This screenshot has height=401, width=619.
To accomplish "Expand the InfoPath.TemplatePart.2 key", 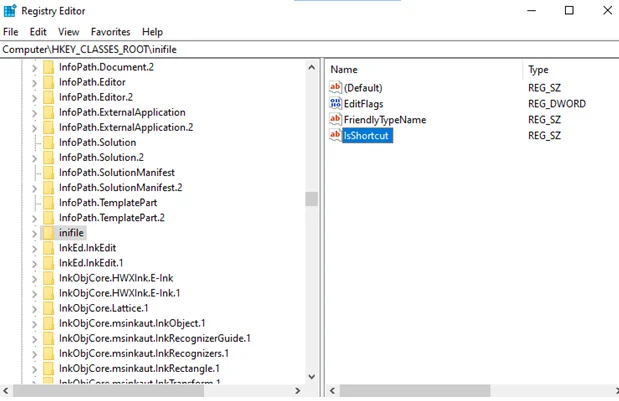I will tap(34, 219).
